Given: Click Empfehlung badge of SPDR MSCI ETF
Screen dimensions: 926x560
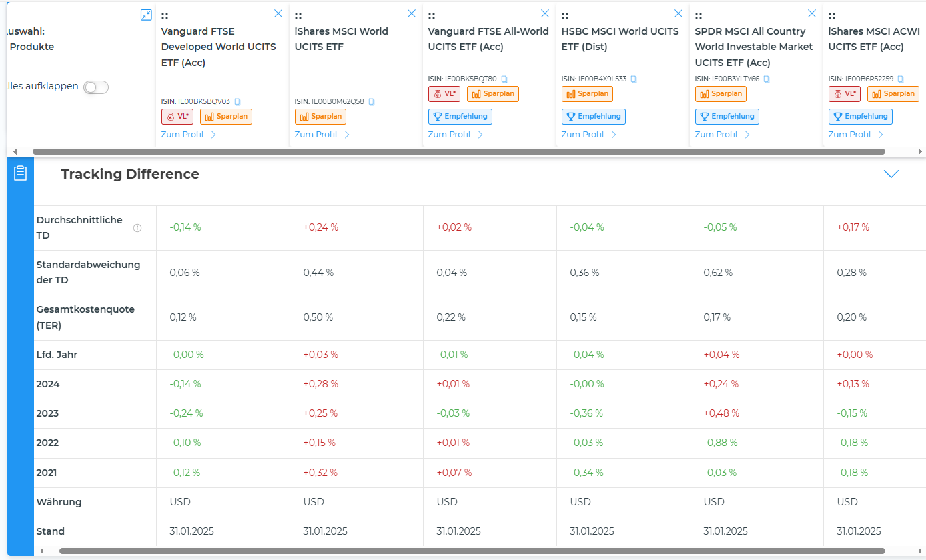Looking at the screenshot, I should (727, 117).
